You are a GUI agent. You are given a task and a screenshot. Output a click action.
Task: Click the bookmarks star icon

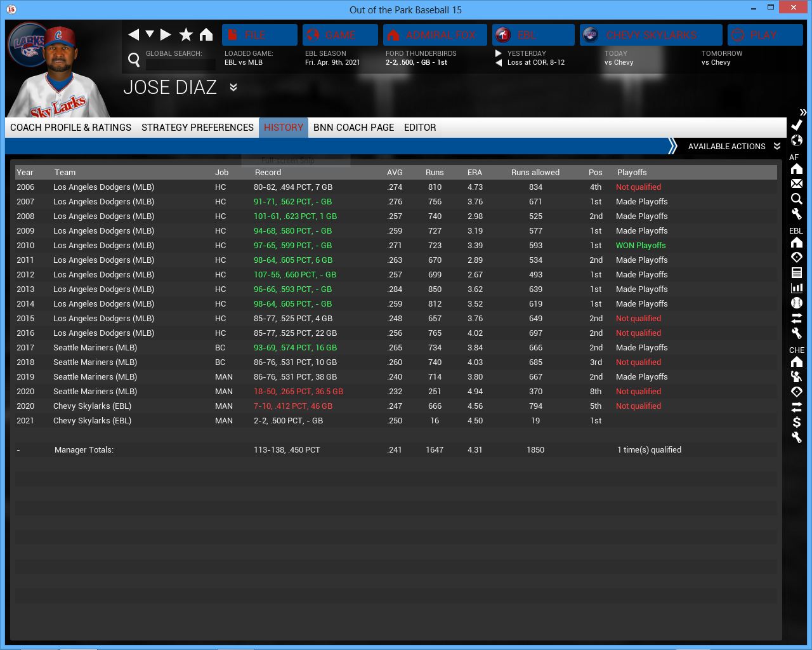point(186,34)
